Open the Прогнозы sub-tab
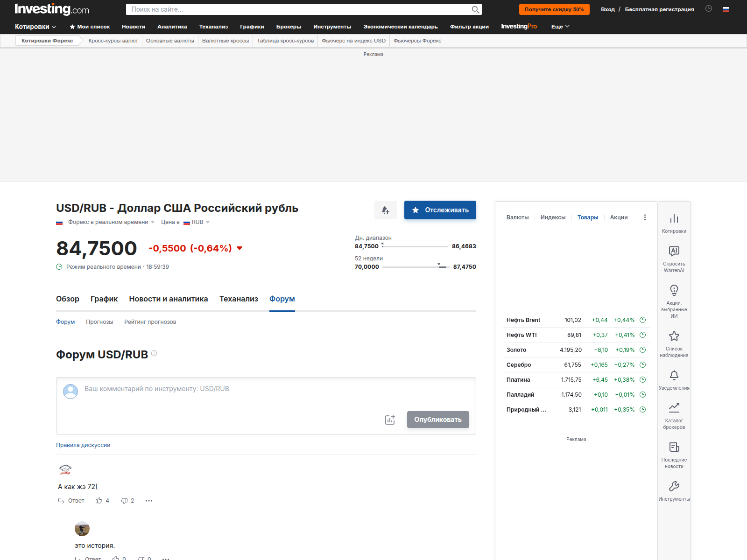The height and width of the screenshot is (560, 747). point(99,322)
